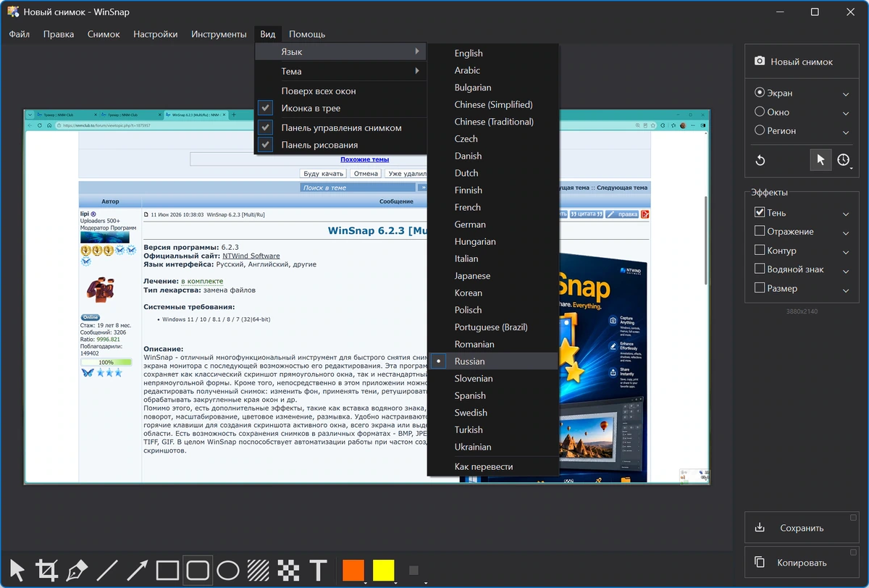Toggle the include mouse cursor icon
This screenshot has width=869, height=588.
pos(820,160)
